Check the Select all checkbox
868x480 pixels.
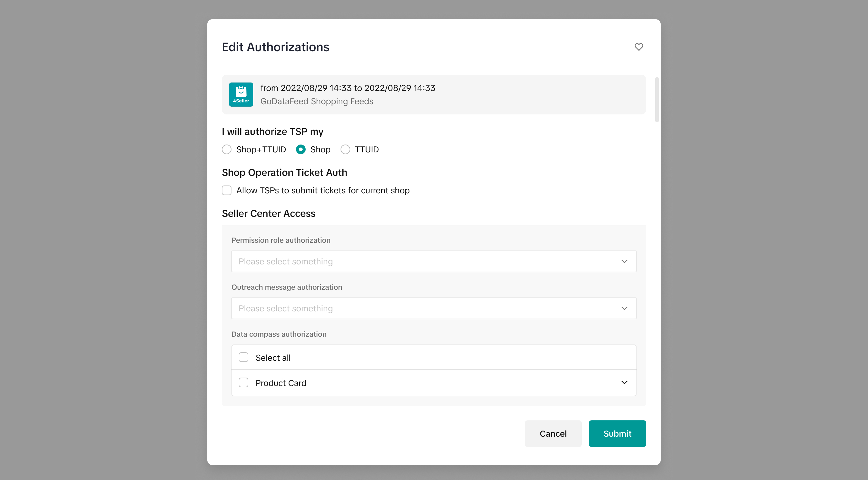243,357
